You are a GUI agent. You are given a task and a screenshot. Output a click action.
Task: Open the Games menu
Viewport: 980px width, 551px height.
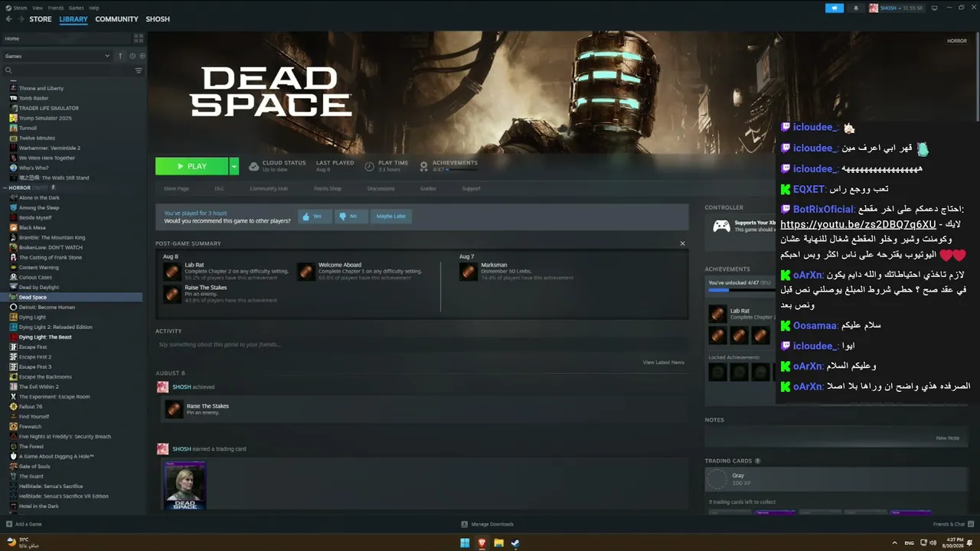(x=76, y=8)
